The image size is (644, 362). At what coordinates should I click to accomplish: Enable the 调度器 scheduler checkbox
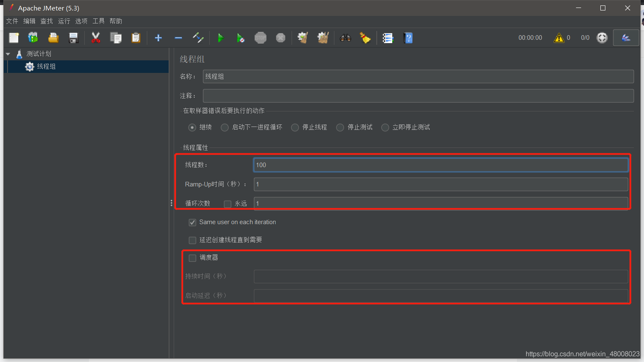pyautogui.click(x=192, y=258)
